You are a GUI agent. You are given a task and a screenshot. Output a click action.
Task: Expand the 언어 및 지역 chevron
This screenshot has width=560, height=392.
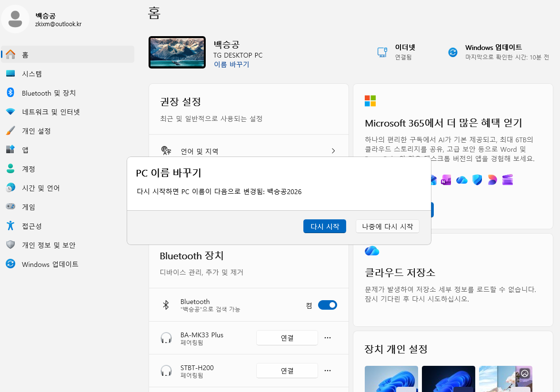pos(333,151)
